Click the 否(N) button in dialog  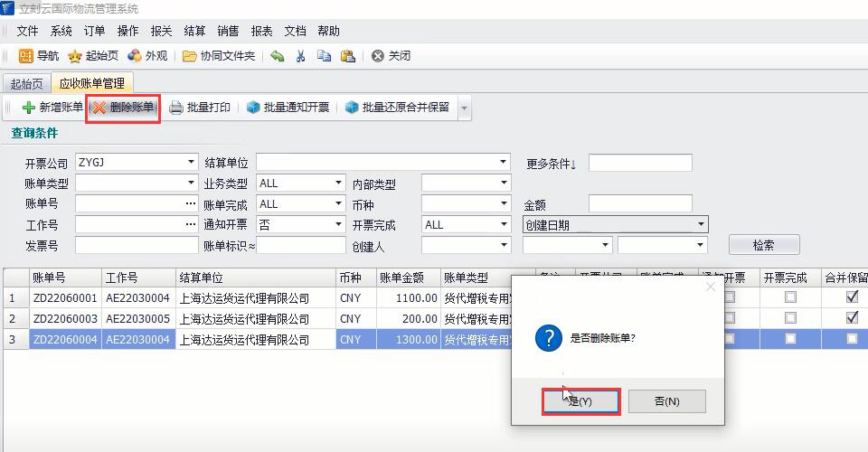click(x=666, y=401)
